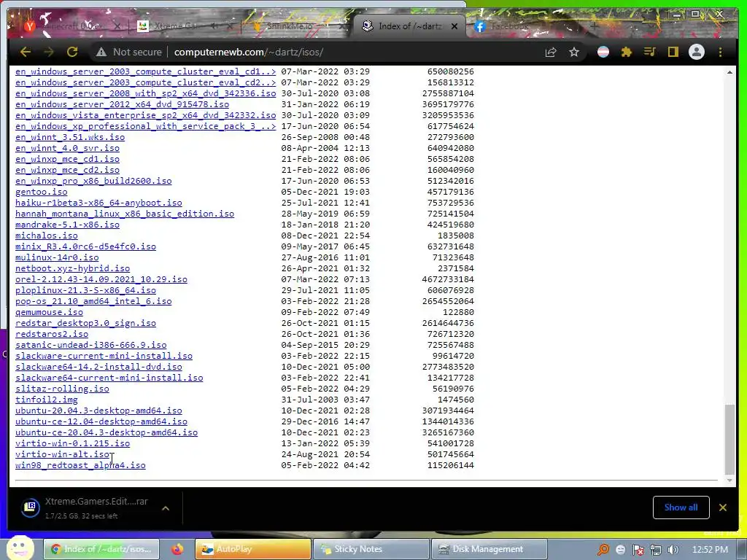The image size is (747, 560).
Task: Reload the page with the refresh icon
Action: coord(72,52)
